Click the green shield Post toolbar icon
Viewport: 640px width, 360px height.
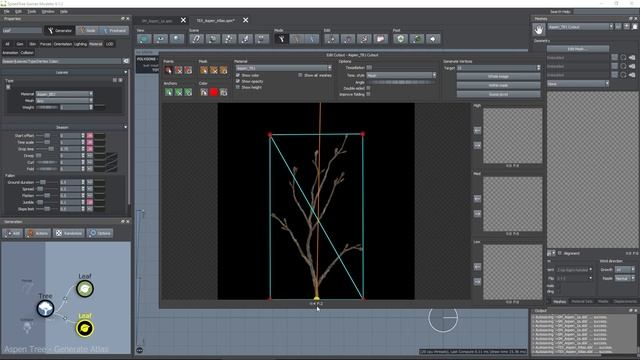click(400, 39)
